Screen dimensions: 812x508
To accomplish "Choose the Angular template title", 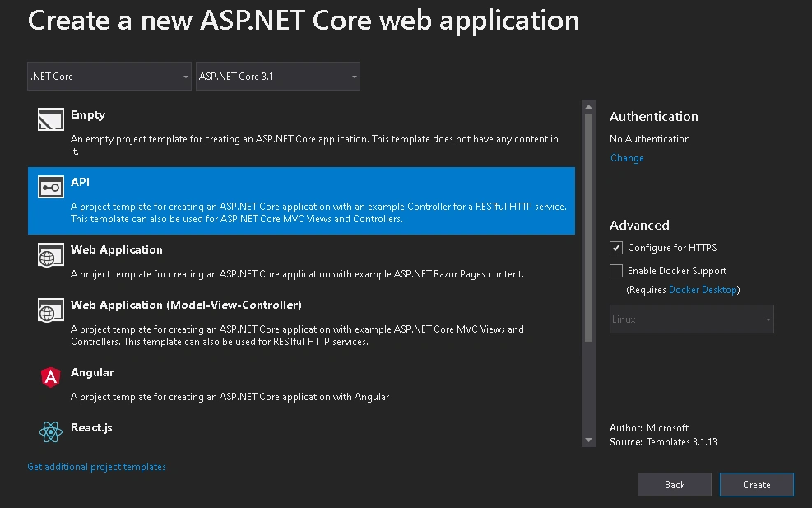I will 93,372.
